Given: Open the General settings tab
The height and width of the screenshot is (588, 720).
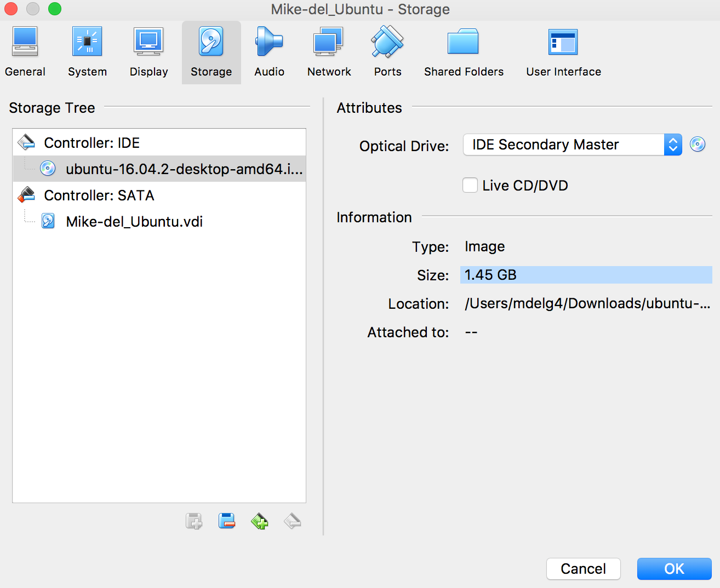Looking at the screenshot, I should (25, 52).
